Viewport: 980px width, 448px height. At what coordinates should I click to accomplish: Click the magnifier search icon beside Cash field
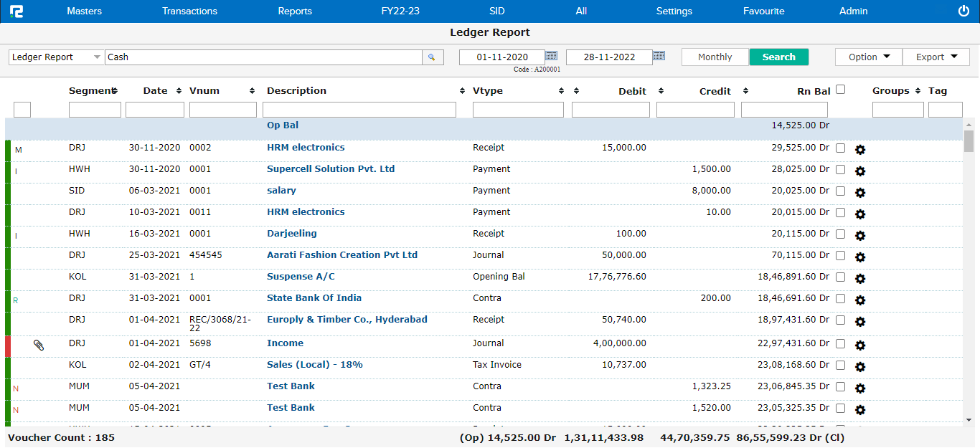coord(432,57)
